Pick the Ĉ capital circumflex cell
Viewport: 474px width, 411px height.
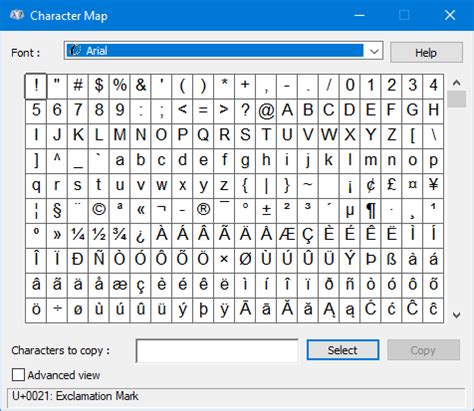click(x=412, y=310)
